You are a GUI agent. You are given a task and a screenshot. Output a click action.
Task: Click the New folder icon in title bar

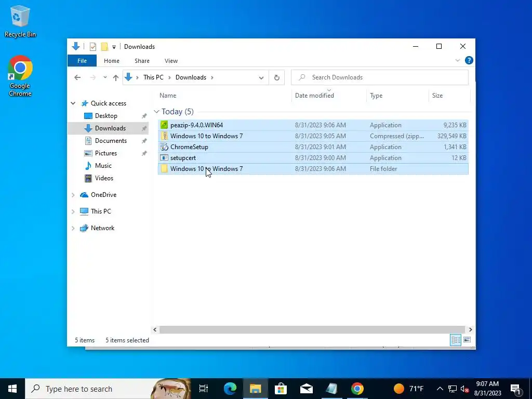click(104, 46)
